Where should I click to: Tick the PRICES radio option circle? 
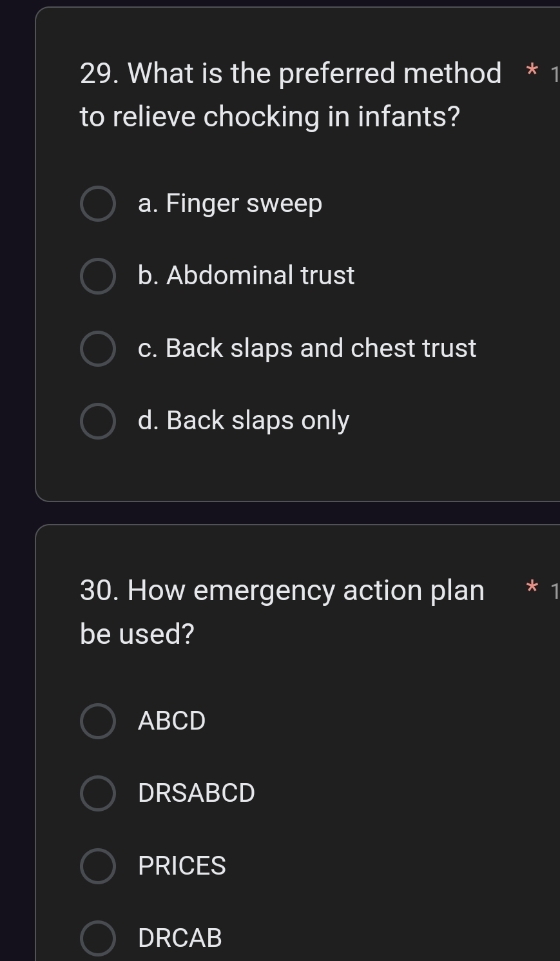(x=98, y=866)
